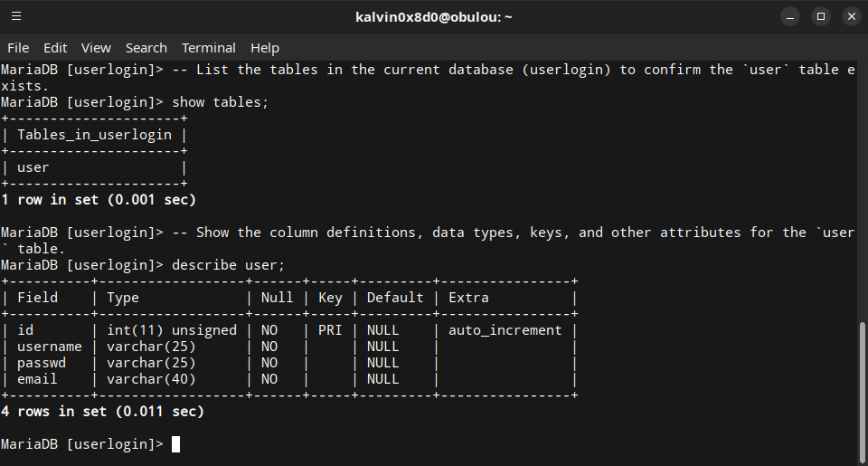Maximize the terminal window
Screen dimensions: 868x466
click(x=820, y=16)
